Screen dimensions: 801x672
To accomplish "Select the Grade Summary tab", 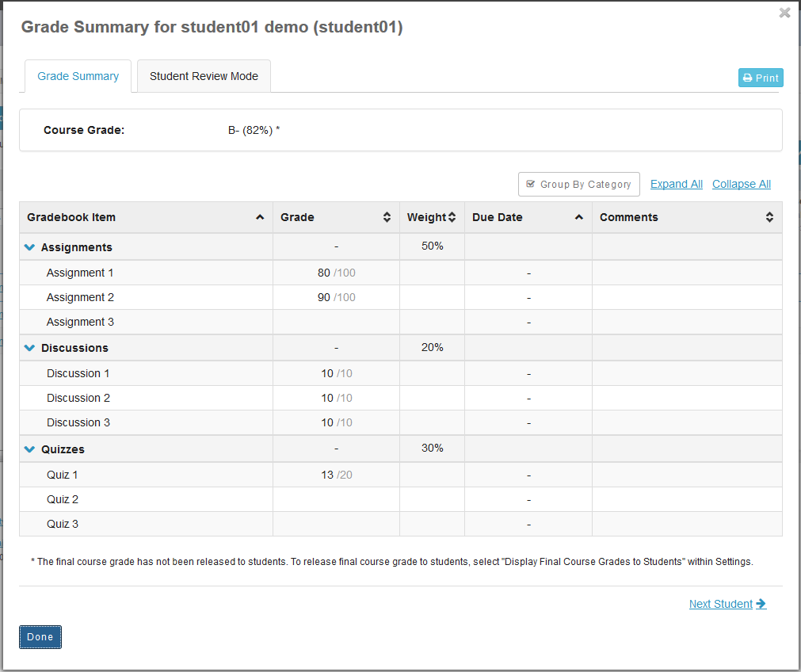I will tap(78, 76).
